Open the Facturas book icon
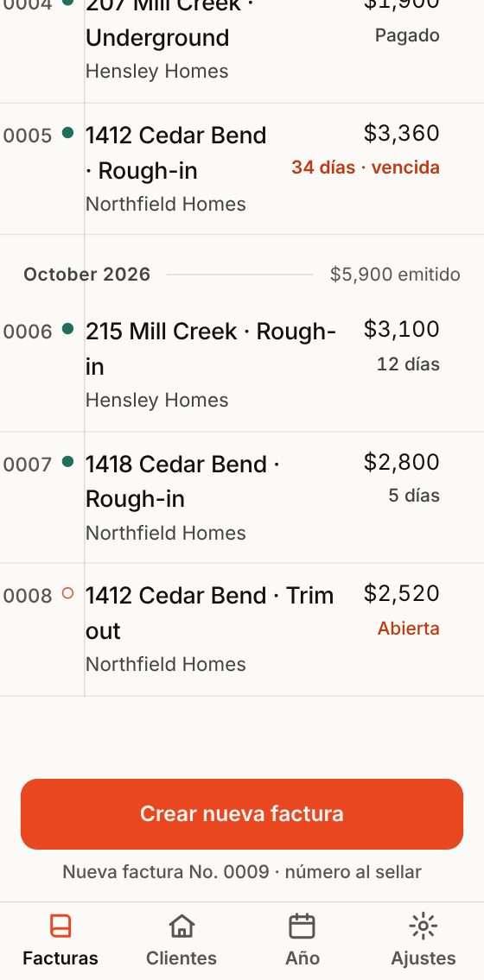 60,926
